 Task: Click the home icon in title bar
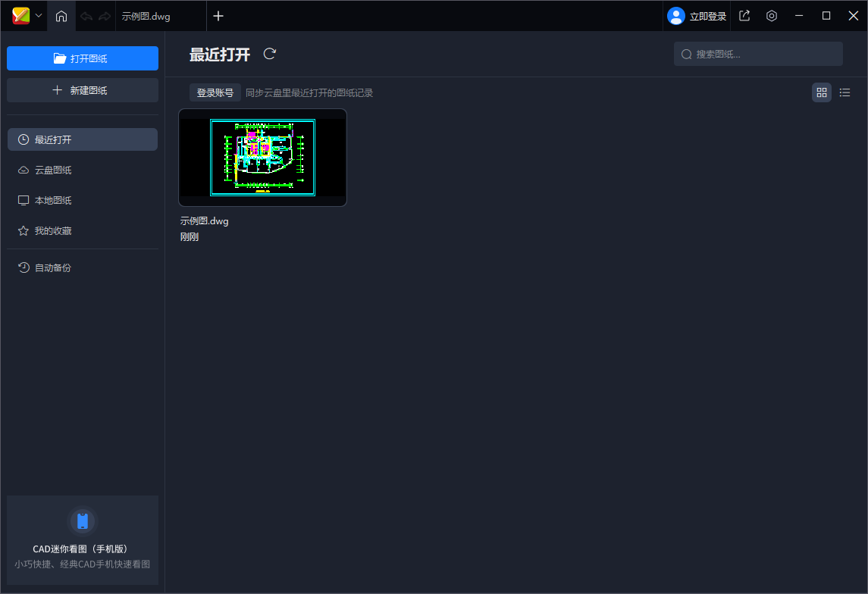pyautogui.click(x=61, y=16)
